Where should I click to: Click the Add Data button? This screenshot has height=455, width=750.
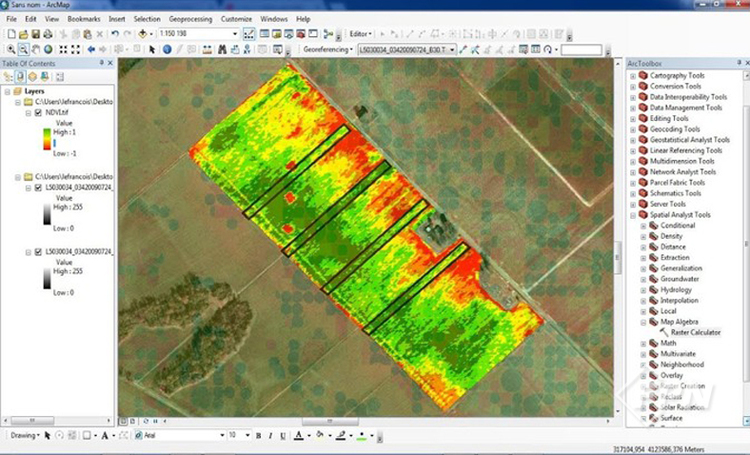coord(143,34)
